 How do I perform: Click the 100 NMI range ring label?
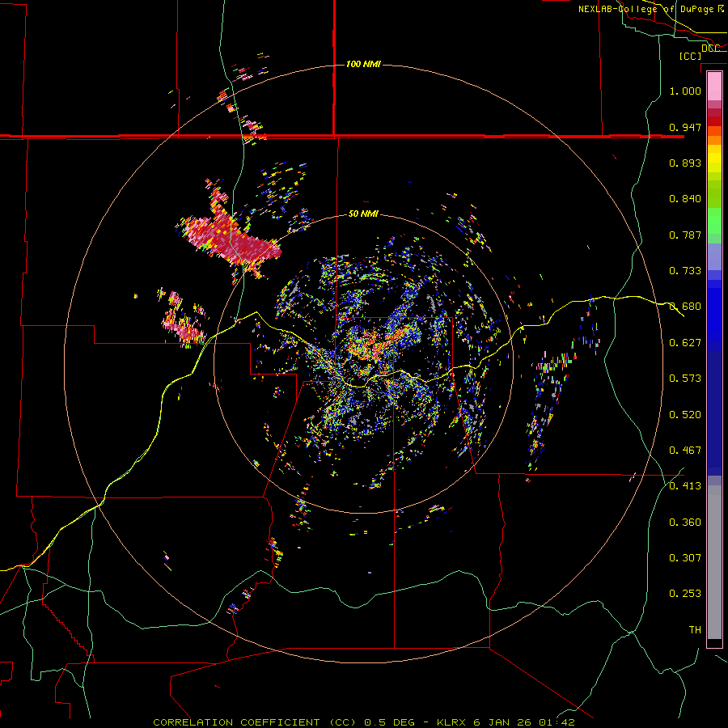click(x=363, y=64)
